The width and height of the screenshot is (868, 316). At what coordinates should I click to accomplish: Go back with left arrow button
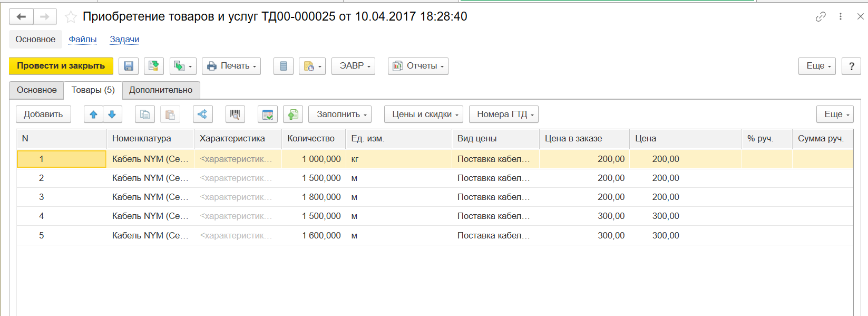[x=21, y=17]
